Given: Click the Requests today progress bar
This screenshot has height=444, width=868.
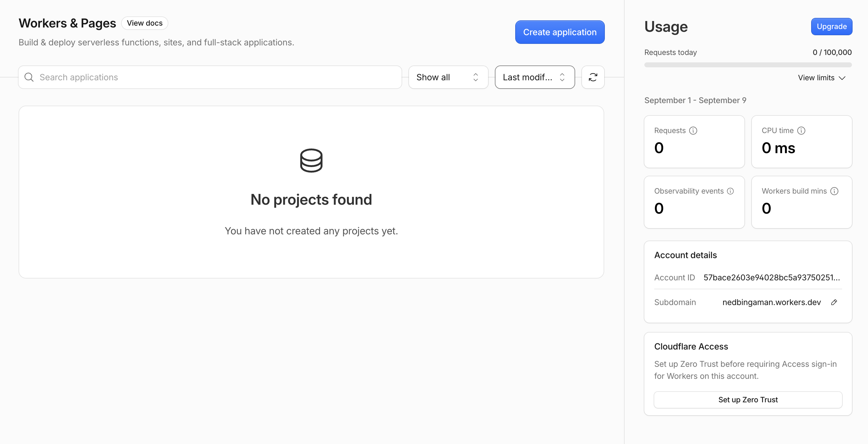Looking at the screenshot, I should click(x=748, y=65).
